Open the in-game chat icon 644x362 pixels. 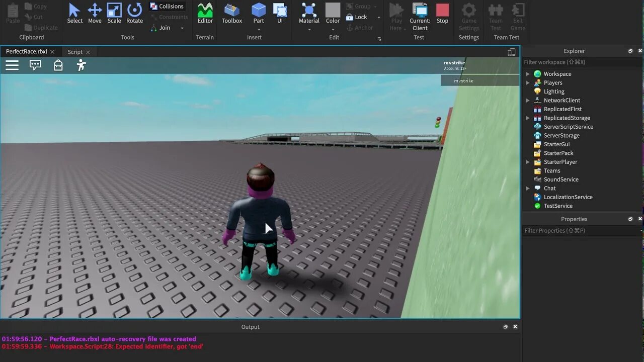click(x=35, y=65)
